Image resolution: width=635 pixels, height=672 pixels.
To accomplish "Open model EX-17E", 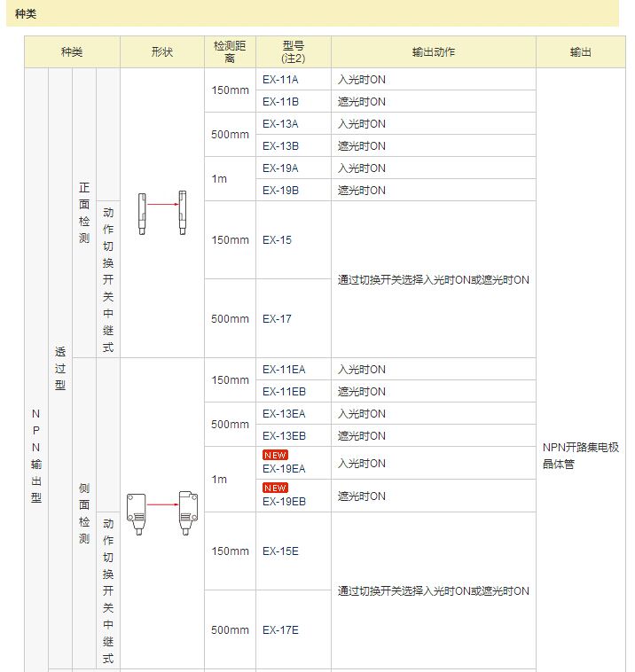I will point(280,630).
